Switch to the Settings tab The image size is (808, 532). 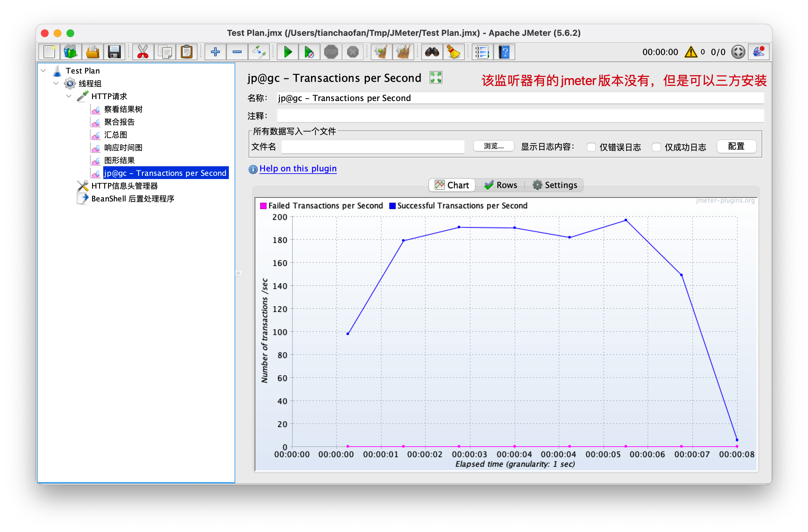pyautogui.click(x=555, y=185)
